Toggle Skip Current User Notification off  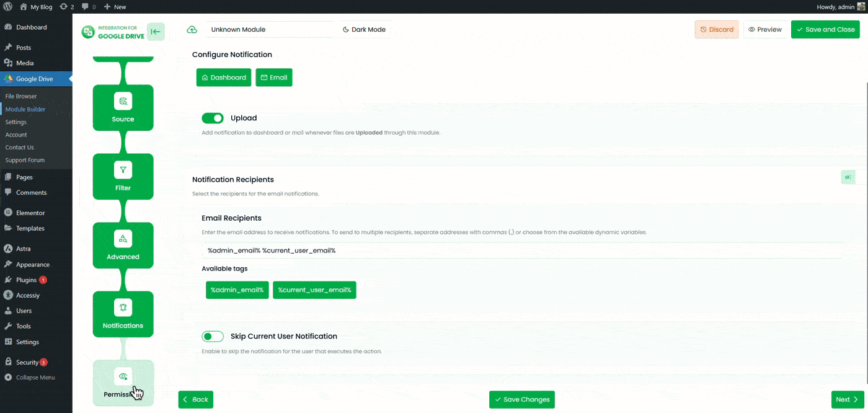tap(213, 336)
